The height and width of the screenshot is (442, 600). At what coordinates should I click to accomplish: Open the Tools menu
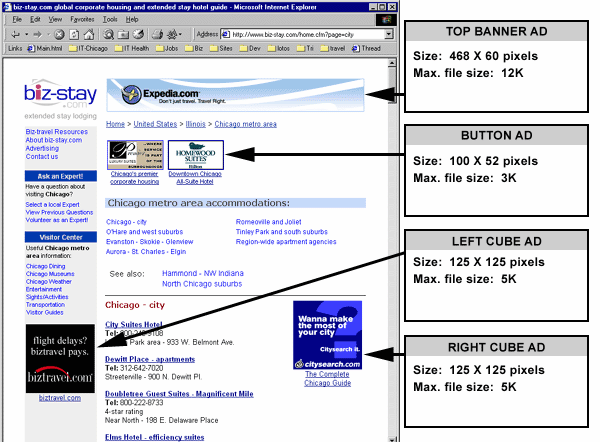click(x=110, y=19)
